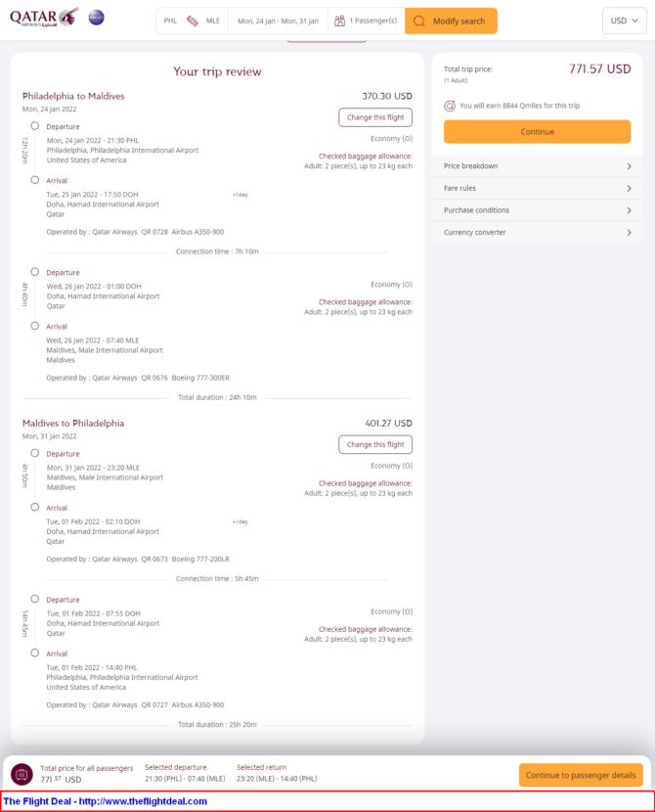
Task: Click the Qatar Airways logo
Action: point(45,17)
